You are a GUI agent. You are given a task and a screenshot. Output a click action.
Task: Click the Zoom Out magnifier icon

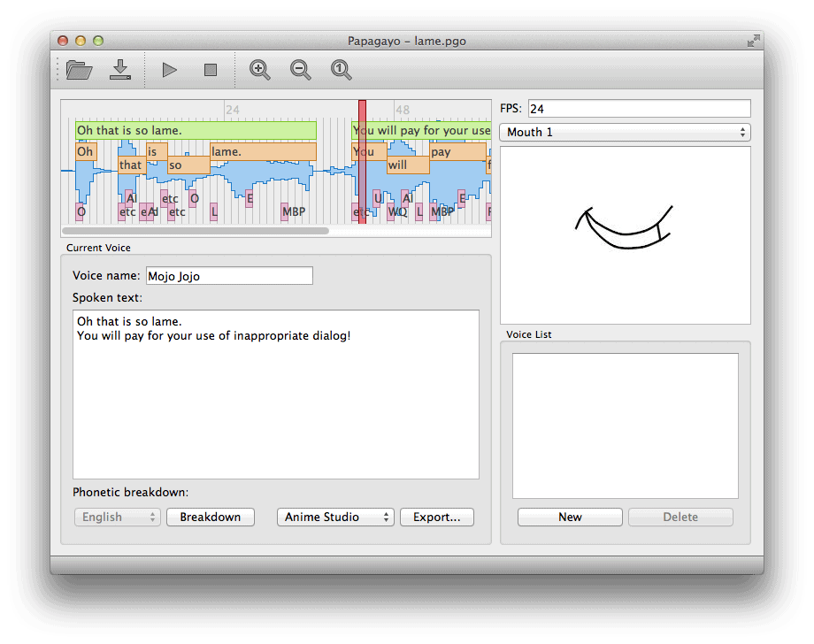(301, 70)
